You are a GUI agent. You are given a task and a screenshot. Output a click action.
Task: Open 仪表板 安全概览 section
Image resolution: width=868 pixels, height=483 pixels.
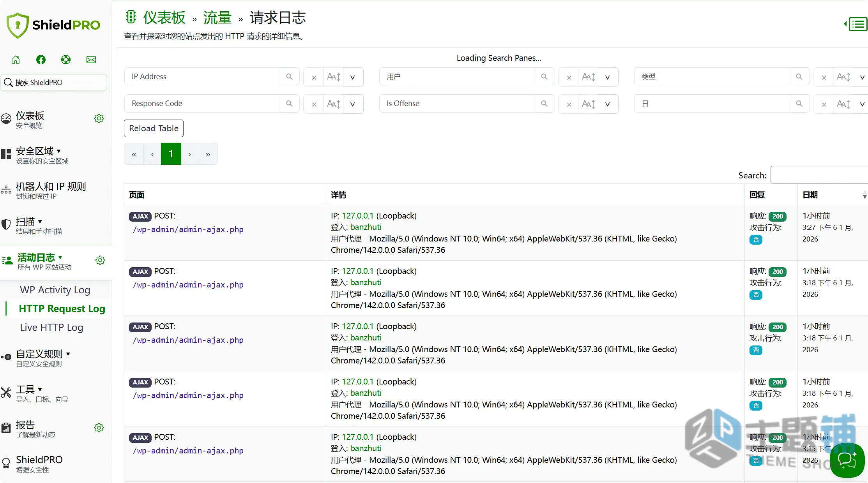pyautogui.click(x=30, y=120)
